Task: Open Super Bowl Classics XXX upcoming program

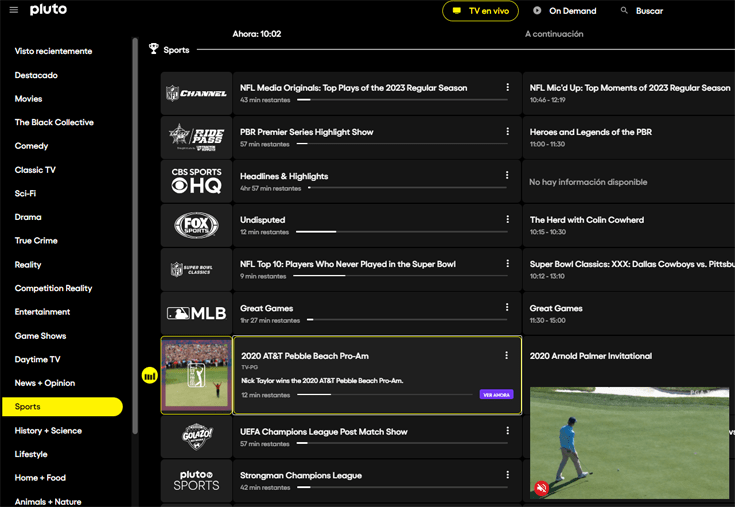Action: [x=629, y=269]
